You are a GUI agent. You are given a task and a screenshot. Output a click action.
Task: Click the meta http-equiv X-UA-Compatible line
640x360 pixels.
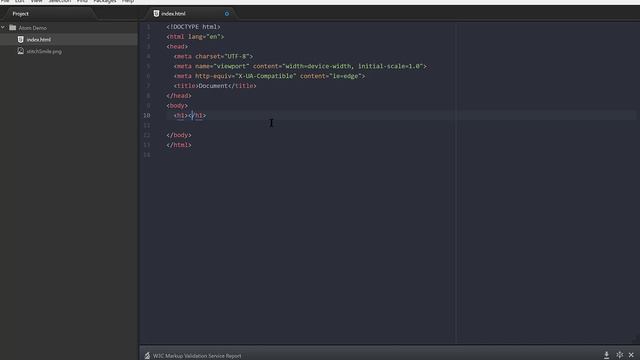tap(269, 76)
